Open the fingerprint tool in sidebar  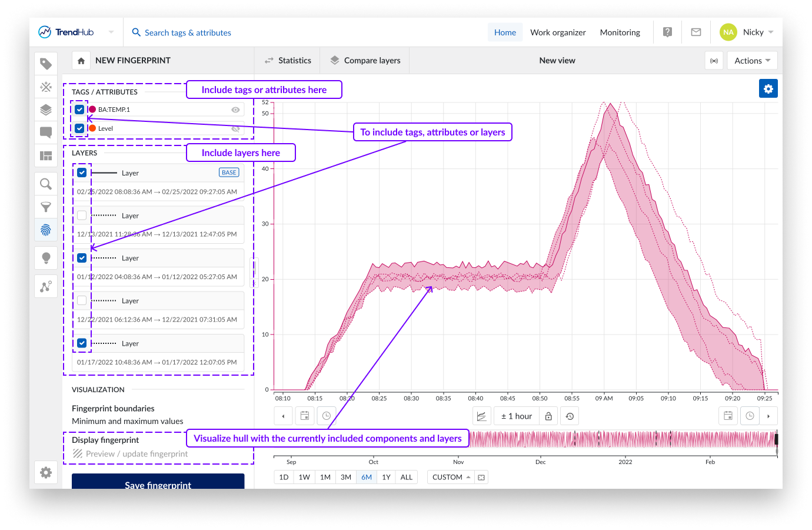pos(46,230)
